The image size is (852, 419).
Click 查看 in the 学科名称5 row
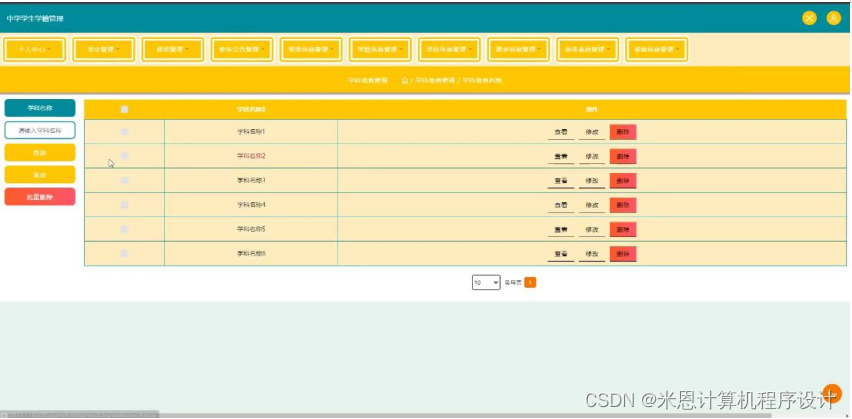tap(561, 230)
